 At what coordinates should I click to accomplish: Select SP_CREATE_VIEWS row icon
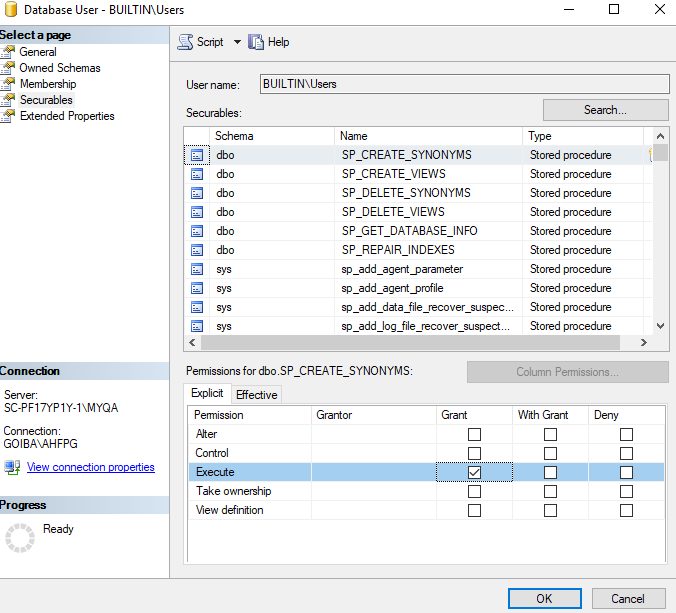point(197,174)
